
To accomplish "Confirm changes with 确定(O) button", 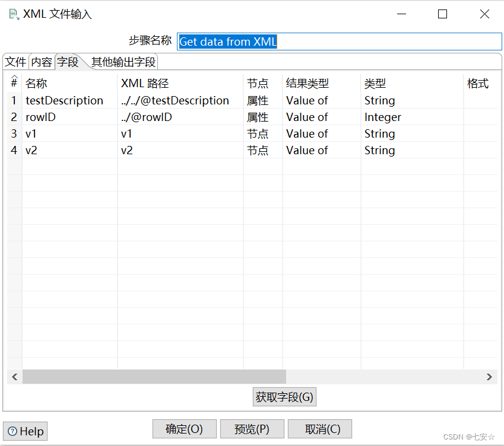I will coord(184,429).
